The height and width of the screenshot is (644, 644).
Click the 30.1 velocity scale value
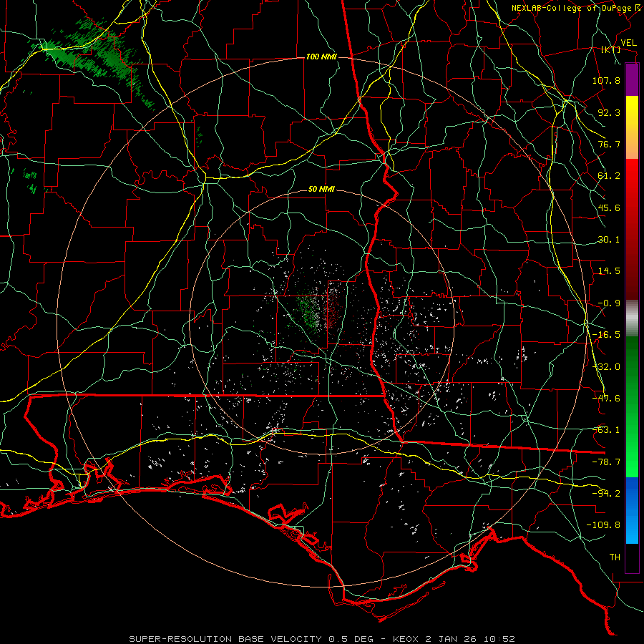click(609, 240)
